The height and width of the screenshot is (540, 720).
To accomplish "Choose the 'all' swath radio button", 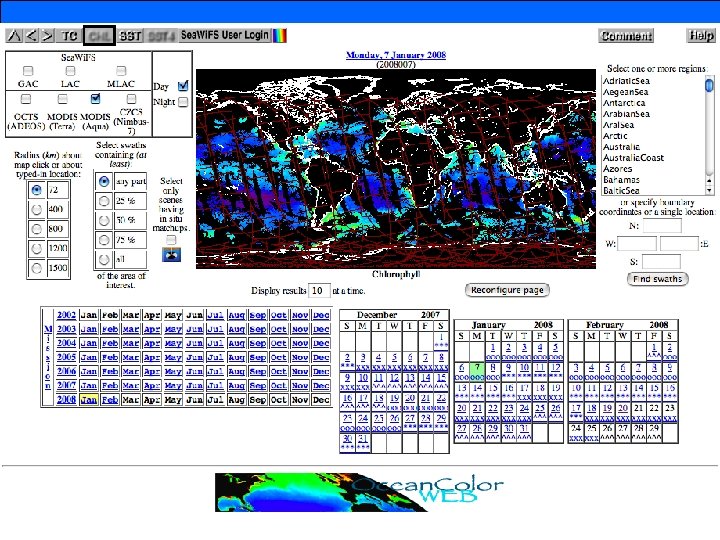I will (x=104, y=259).
